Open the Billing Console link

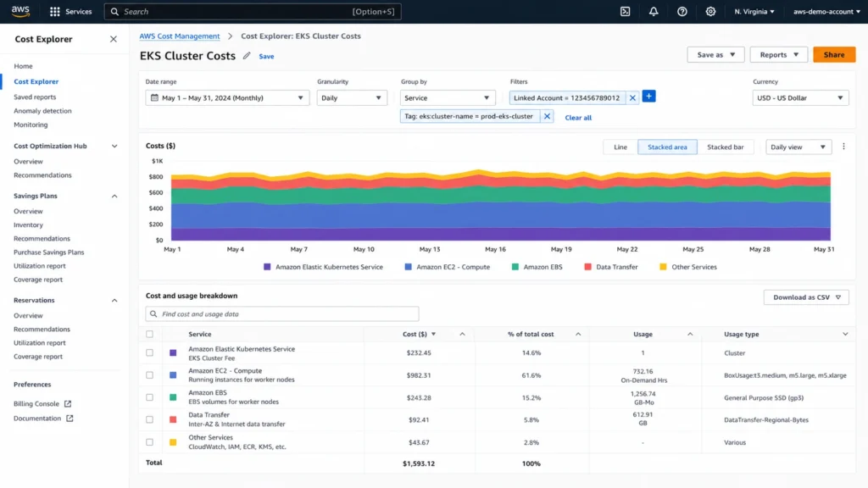coord(36,404)
